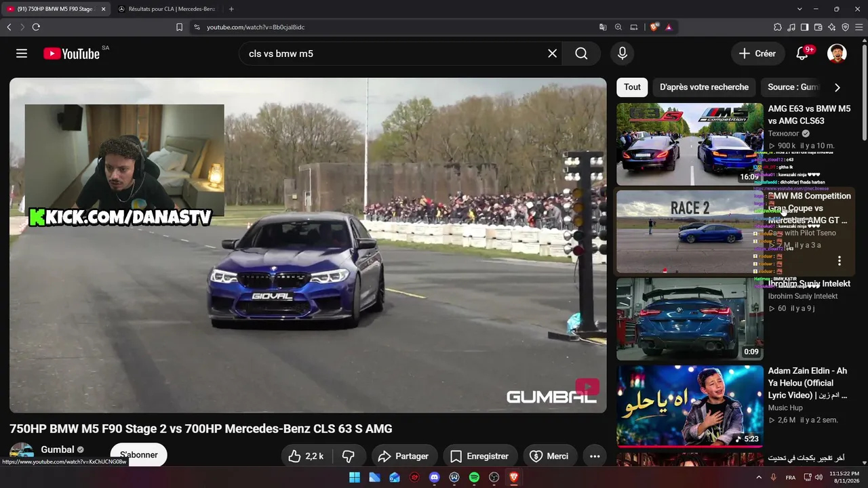Reload the current page
The image size is (868, 488).
[36, 27]
